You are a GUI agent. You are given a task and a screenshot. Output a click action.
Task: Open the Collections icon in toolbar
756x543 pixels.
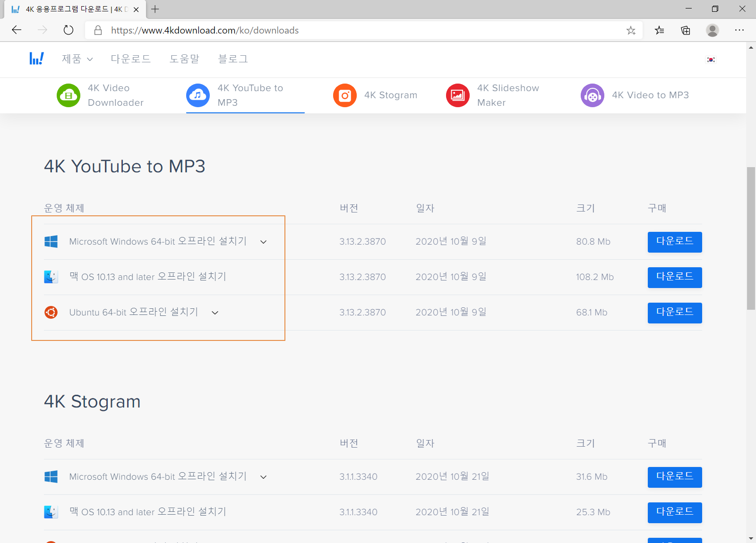click(x=686, y=30)
